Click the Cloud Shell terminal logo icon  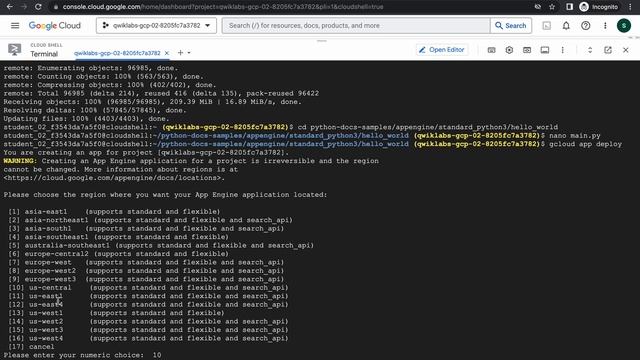pos(15,49)
